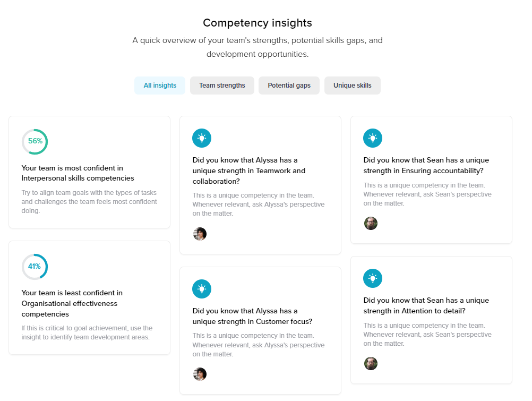Click the lightbulb icon on Alyssa's Teamwork insight card
Viewport: 532px width, 401px height.
tap(201, 138)
